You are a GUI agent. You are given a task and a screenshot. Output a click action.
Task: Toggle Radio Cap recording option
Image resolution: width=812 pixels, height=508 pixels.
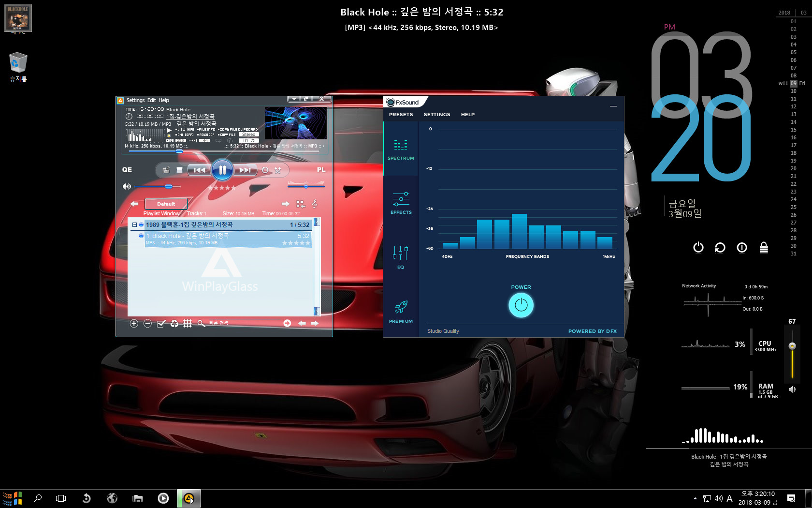(206, 135)
